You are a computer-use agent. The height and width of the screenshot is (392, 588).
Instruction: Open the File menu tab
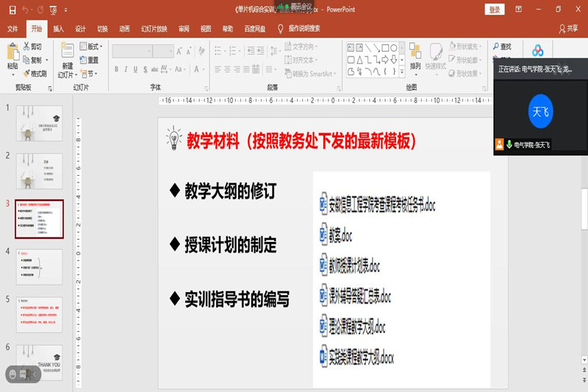click(12, 29)
